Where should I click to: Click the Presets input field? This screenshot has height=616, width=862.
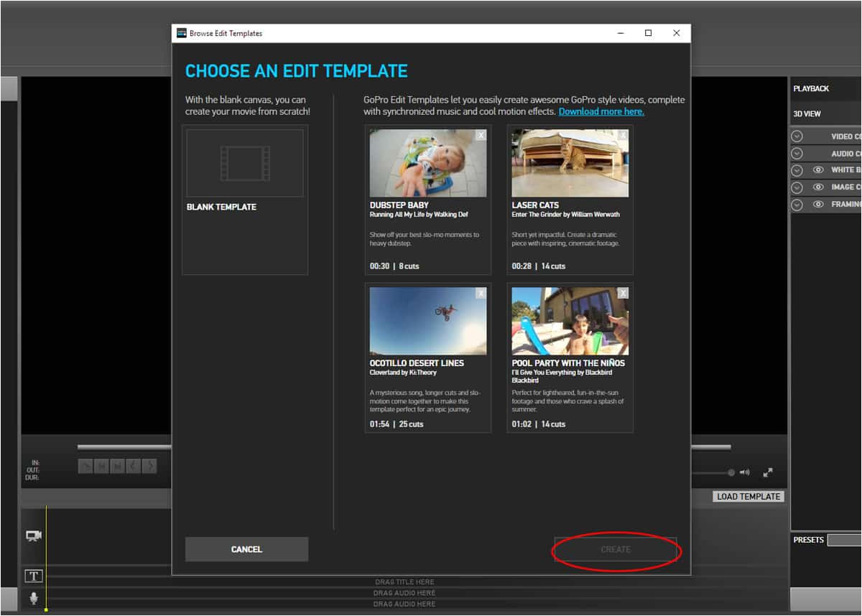tap(844, 540)
